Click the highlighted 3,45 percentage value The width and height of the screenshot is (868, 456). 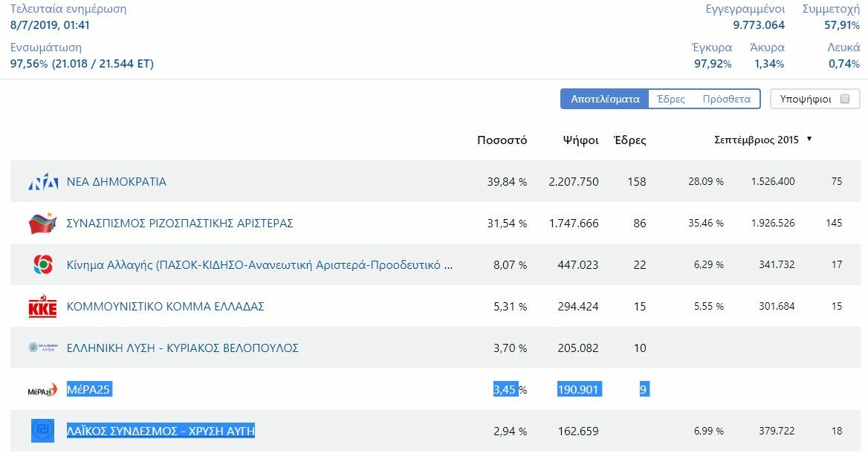[x=505, y=390]
